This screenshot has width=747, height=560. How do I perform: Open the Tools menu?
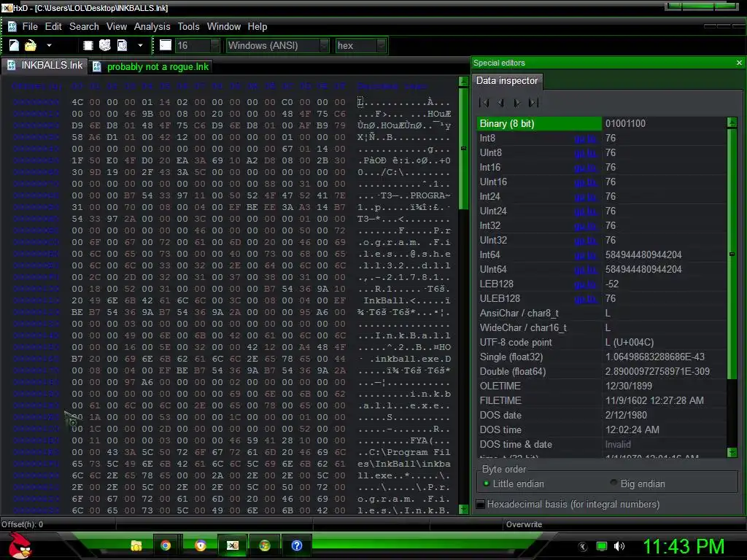[x=189, y=27]
